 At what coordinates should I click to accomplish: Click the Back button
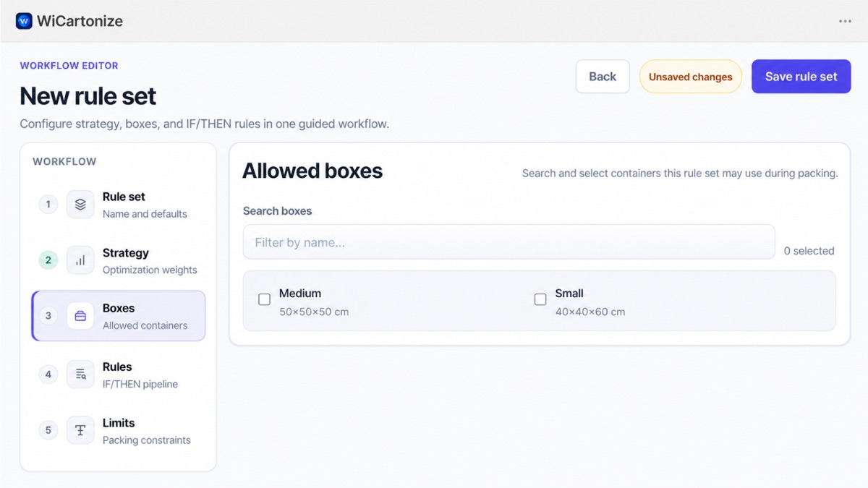[x=603, y=77]
